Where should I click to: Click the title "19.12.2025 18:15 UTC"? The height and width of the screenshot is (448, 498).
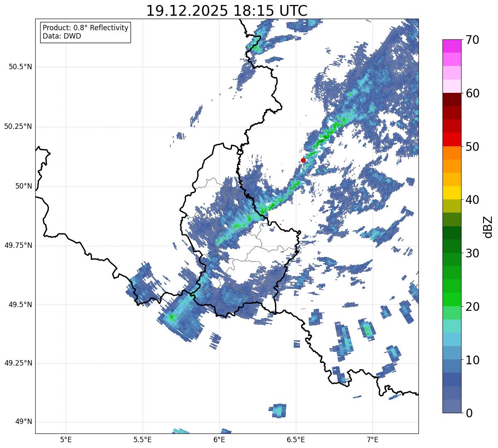pos(227,11)
